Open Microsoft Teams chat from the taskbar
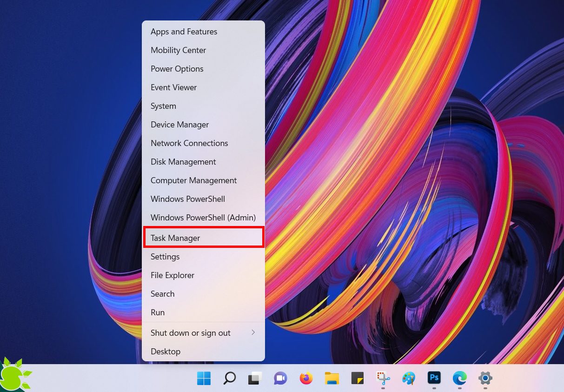The height and width of the screenshot is (392, 564). (280, 379)
